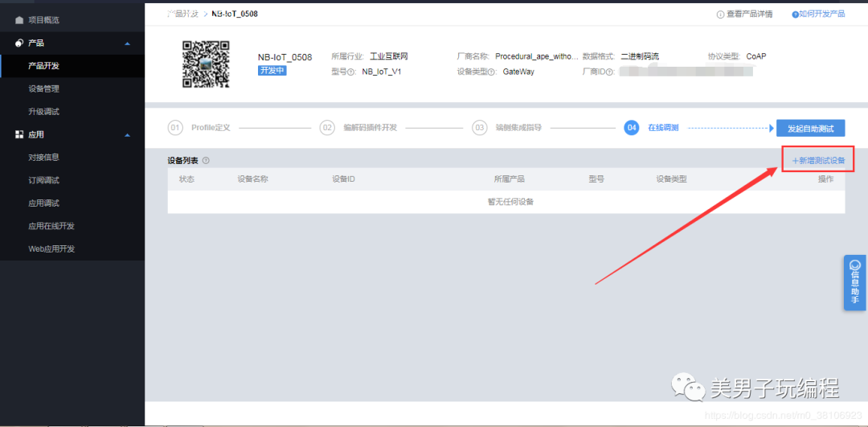Click the 设备类型 column header in table
Viewport: 868px width, 427px height.
pyautogui.click(x=671, y=179)
